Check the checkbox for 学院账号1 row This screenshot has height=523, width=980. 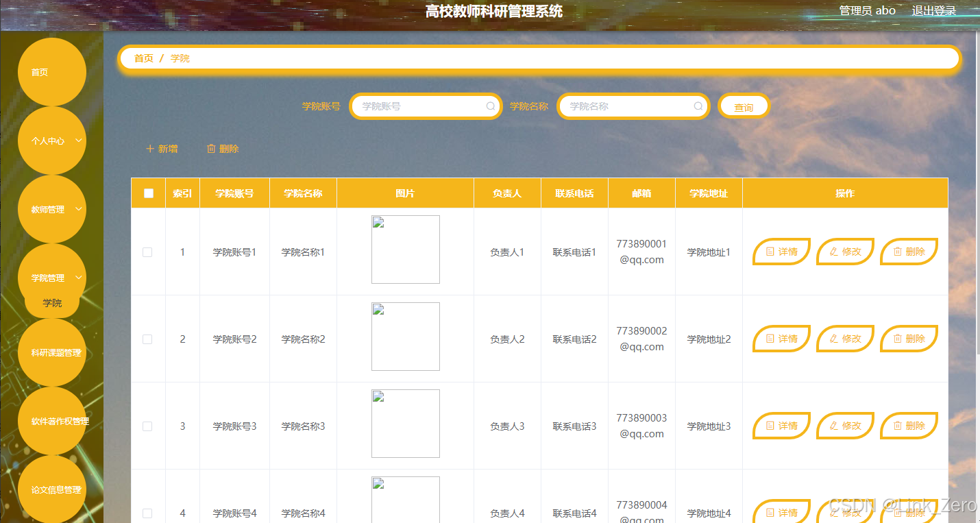pos(148,252)
